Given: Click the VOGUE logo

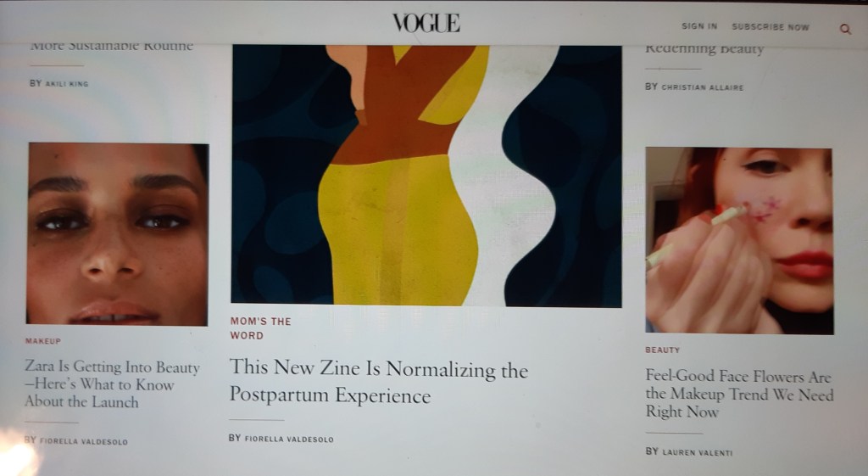Looking at the screenshot, I should pos(426,23).
